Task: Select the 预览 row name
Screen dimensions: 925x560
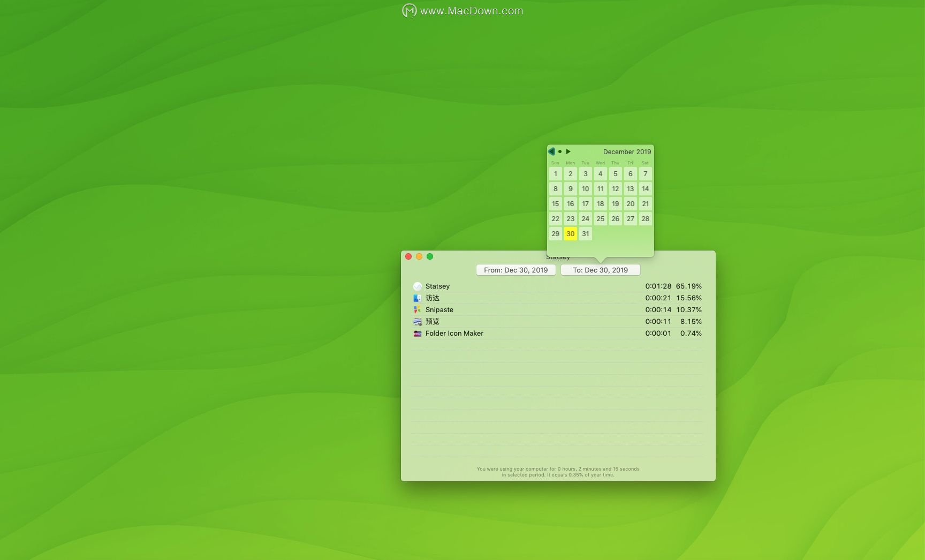Action: click(433, 322)
